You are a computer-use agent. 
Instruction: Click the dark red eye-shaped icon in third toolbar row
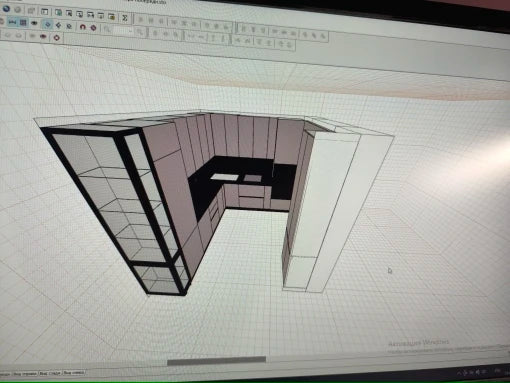[x=43, y=36]
